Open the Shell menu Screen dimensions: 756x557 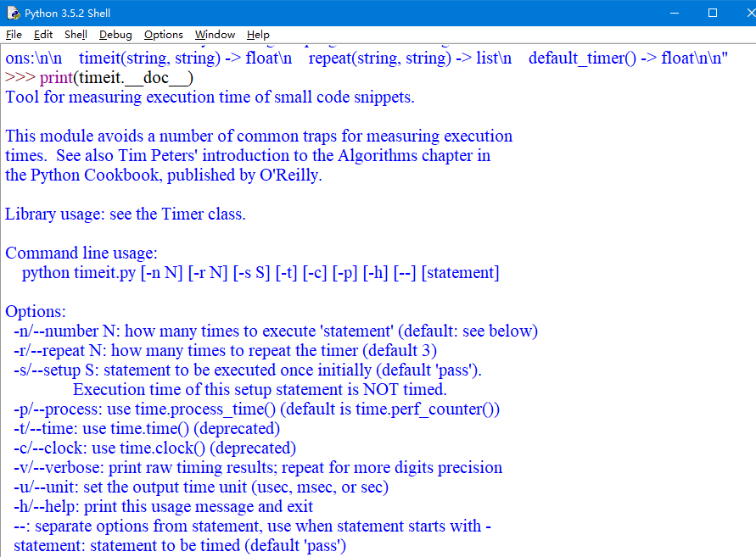[x=76, y=35]
